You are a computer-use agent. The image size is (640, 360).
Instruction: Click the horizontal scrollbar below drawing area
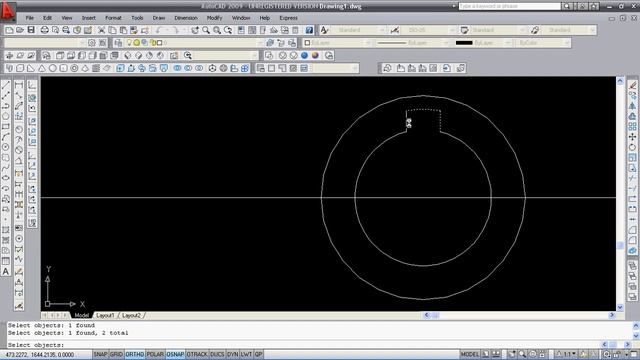coord(519,315)
